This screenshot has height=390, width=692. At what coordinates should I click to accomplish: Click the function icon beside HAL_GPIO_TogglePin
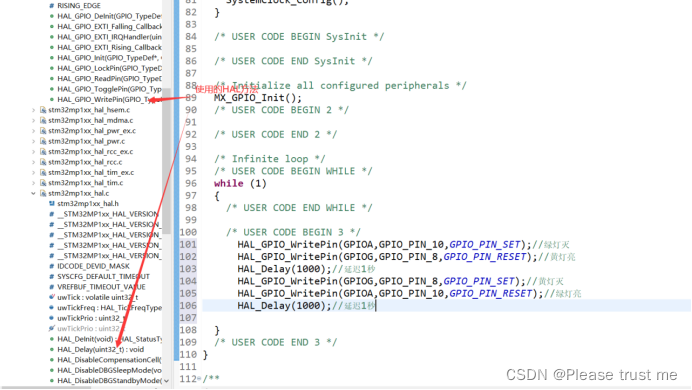point(52,89)
